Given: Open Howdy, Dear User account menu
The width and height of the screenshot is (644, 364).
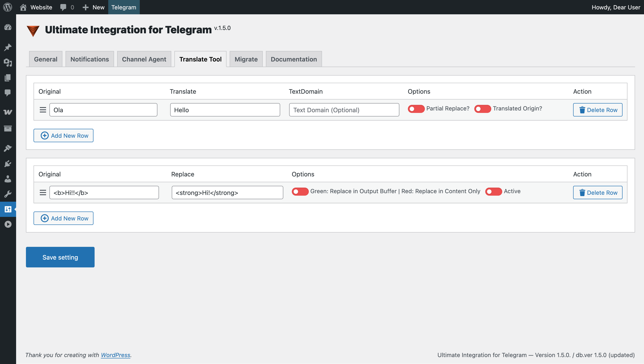Looking at the screenshot, I should pos(616,7).
